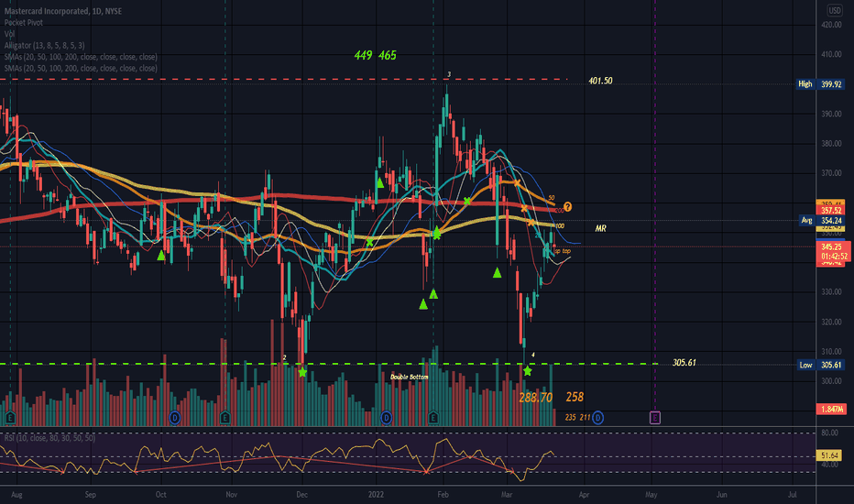The image size is (854, 504).
Task: Click the topmost orange X on the 50 SMA
Action: click(517, 183)
